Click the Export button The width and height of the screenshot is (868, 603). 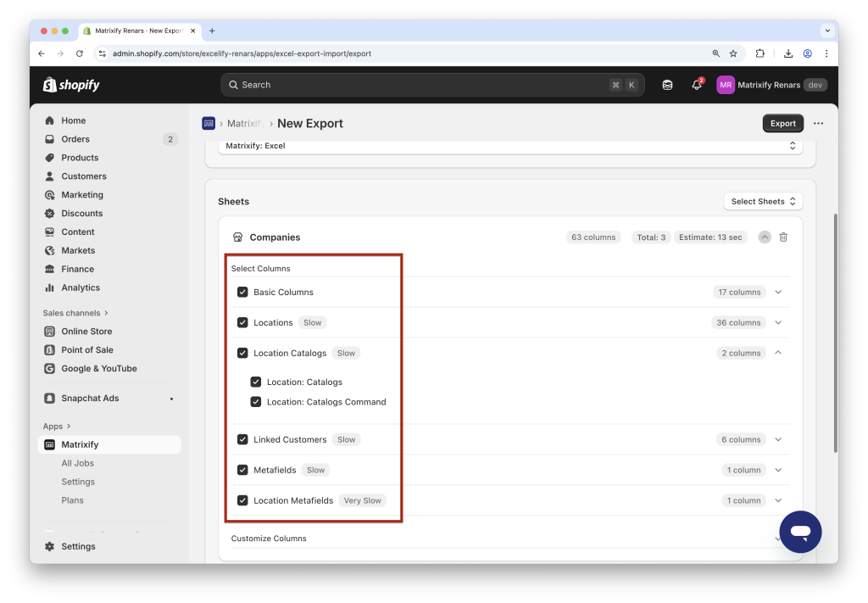[x=782, y=123]
